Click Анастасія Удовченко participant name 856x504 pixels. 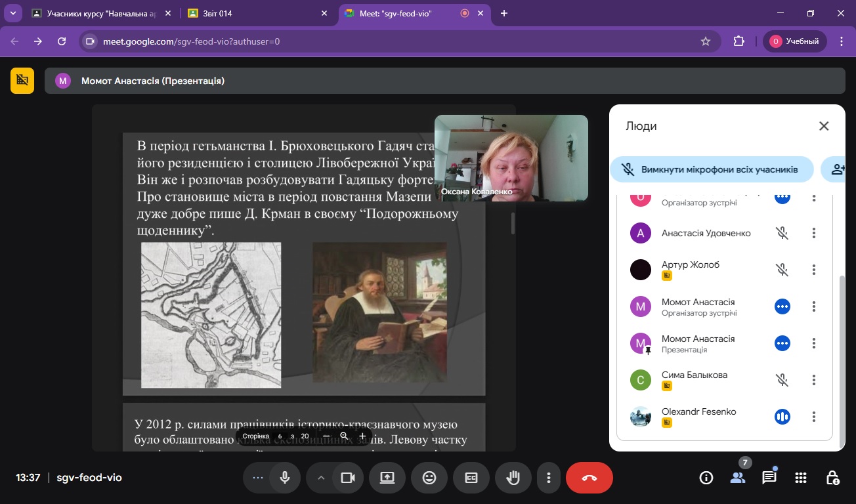click(x=706, y=233)
